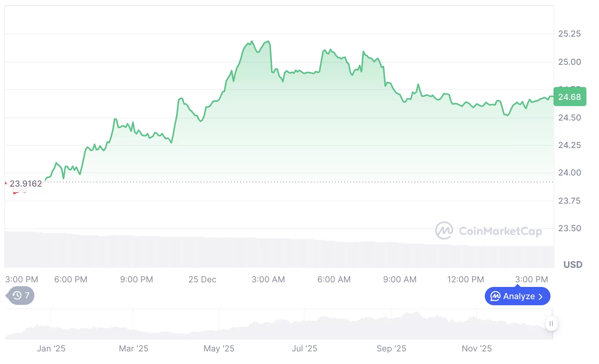
Task: Jump to Nov '25 on overview timeline
Action: 476,348
